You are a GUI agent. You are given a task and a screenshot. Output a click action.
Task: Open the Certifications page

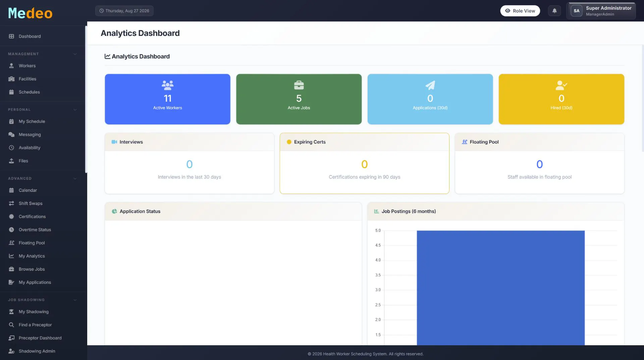click(43, 216)
